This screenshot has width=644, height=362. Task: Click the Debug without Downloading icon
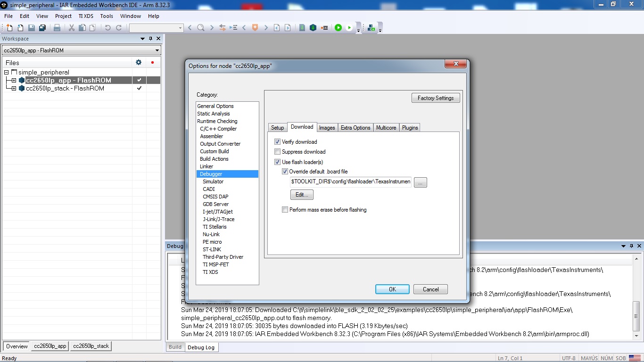point(349,28)
